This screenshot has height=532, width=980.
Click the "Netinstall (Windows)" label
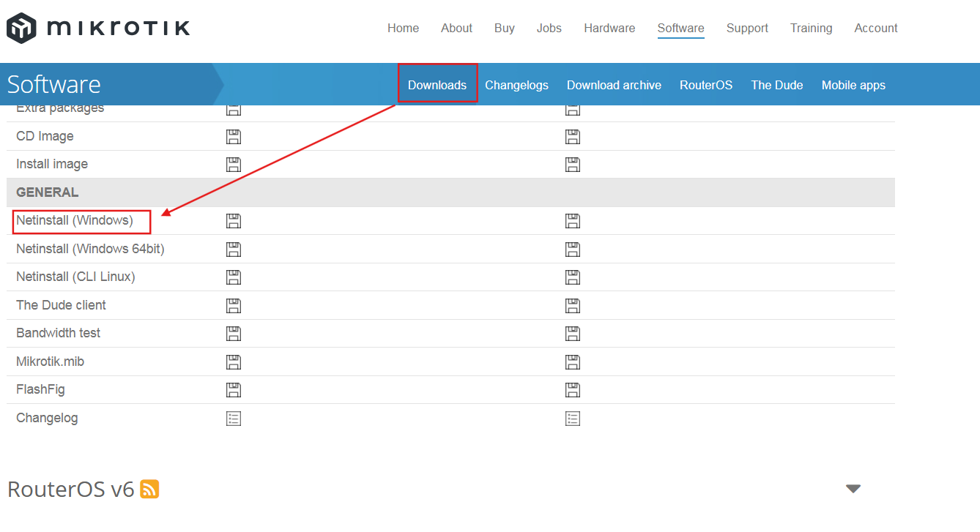click(75, 220)
